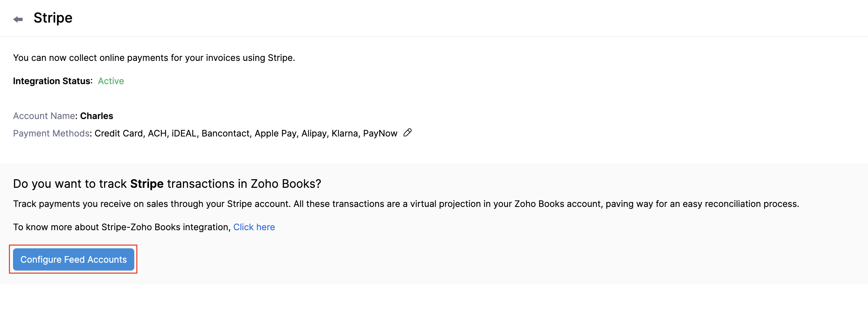The width and height of the screenshot is (868, 314).
Task: Click Credit Card in payment methods
Action: (x=119, y=133)
